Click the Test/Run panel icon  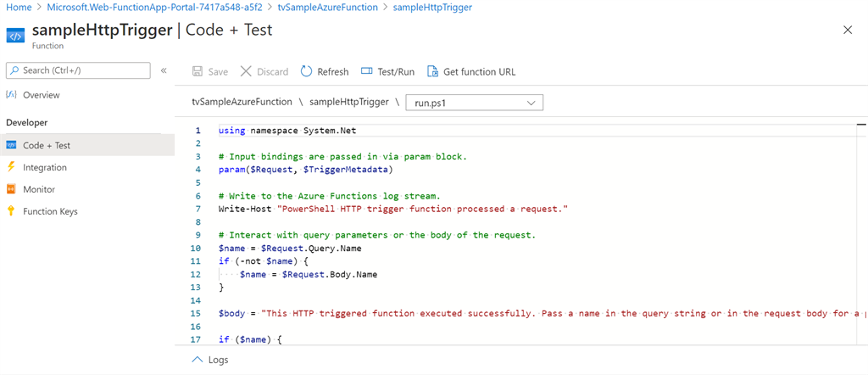tap(366, 71)
